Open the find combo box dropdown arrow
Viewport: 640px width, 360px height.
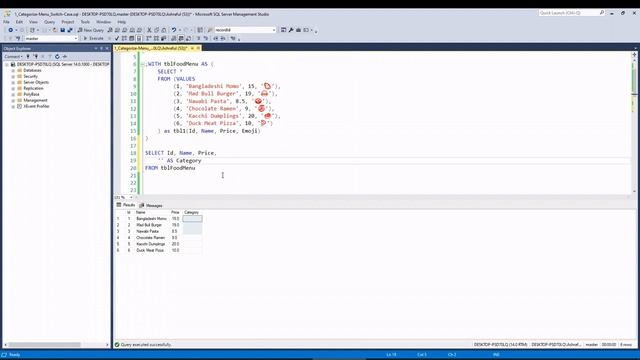[x=273, y=30]
